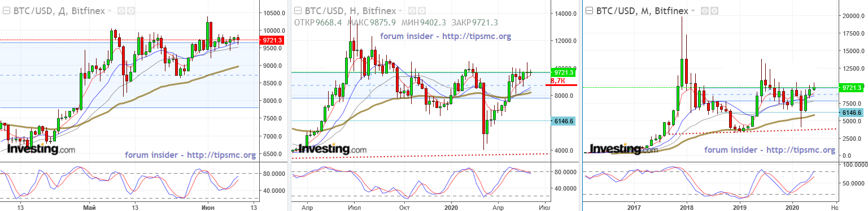Click the 6146.6 level label on weekly chart
Image resolution: width=868 pixels, height=211 pixels.
(563, 121)
